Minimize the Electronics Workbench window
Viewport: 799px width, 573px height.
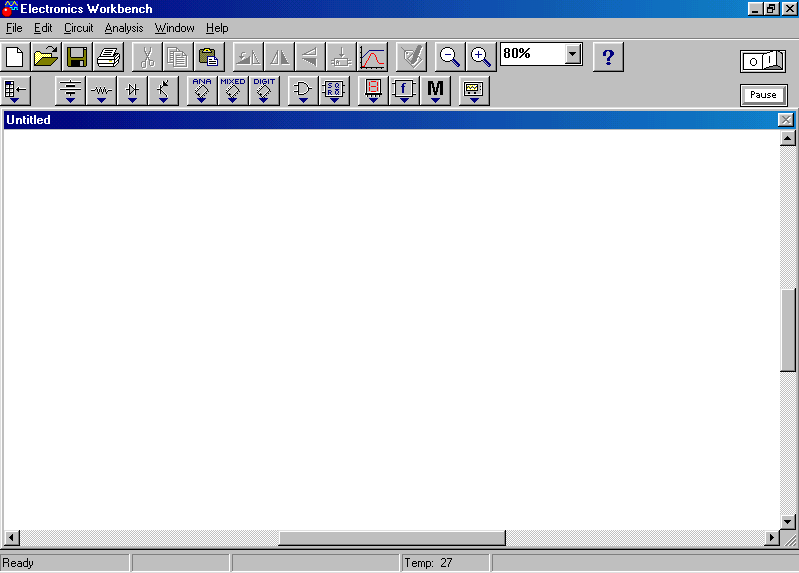[x=755, y=9]
